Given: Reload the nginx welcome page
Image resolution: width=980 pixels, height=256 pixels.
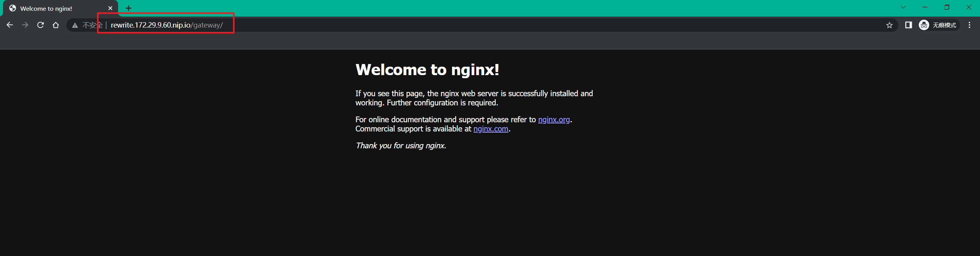Looking at the screenshot, I should [41, 25].
